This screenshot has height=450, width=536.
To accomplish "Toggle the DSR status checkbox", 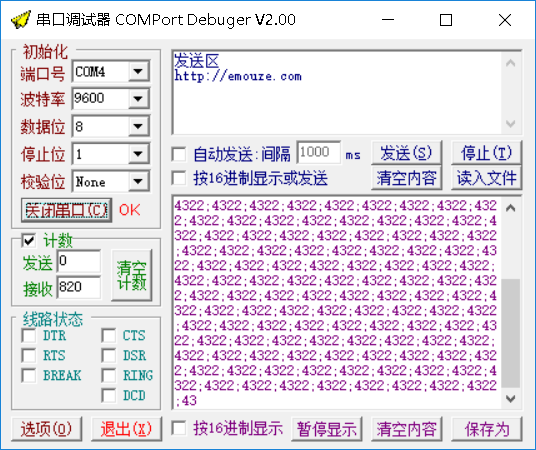I will click(108, 355).
